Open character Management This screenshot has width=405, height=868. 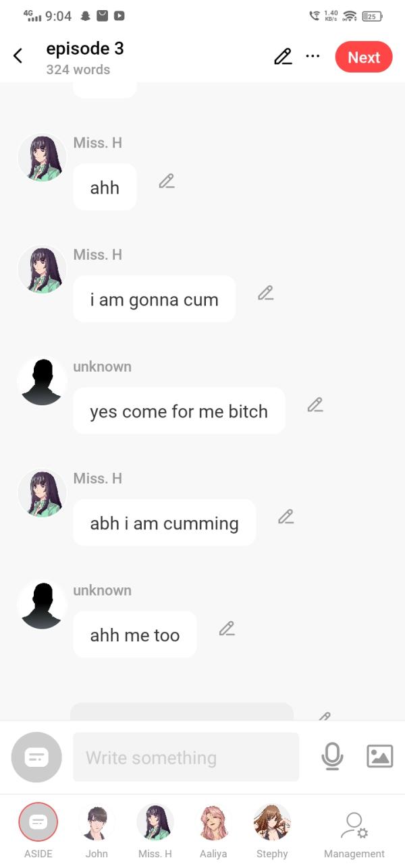pos(354,835)
